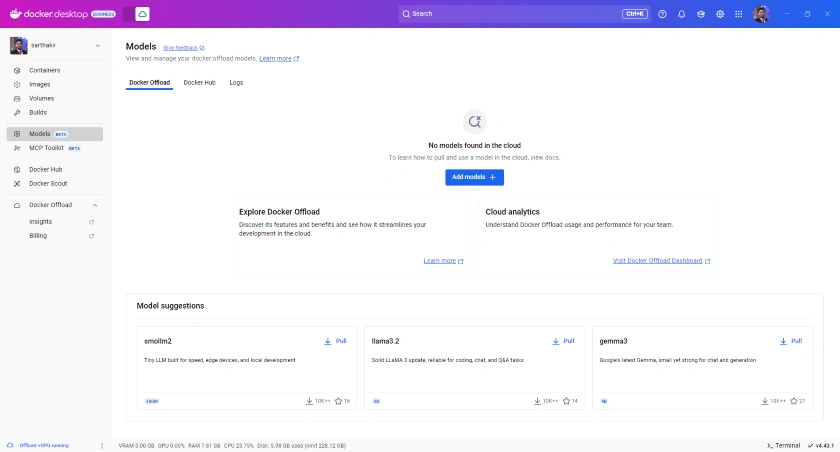Click the smollm2 card title
840x452 pixels.
point(158,341)
